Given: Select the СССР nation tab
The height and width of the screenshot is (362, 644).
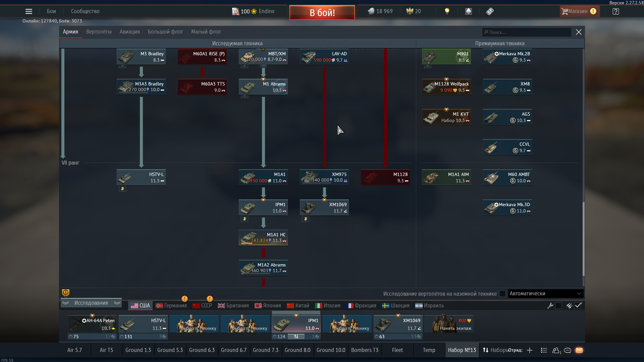Looking at the screenshot, I should coord(202,306).
